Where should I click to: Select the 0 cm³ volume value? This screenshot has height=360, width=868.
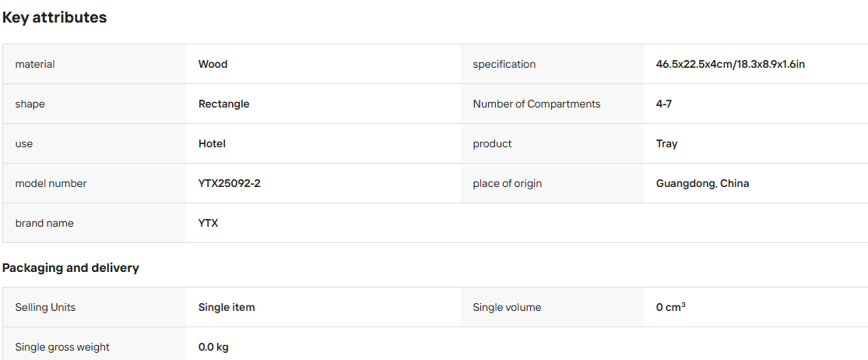click(671, 307)
